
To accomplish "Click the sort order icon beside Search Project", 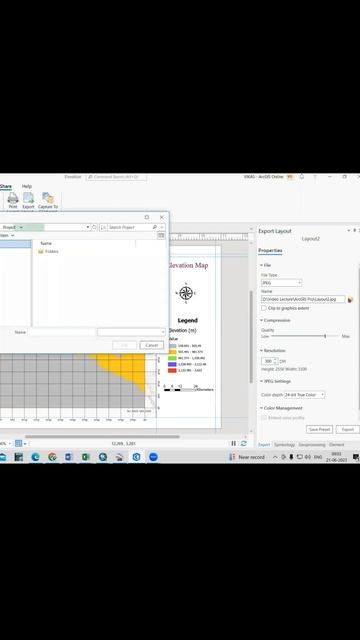I will pos(103,227).
